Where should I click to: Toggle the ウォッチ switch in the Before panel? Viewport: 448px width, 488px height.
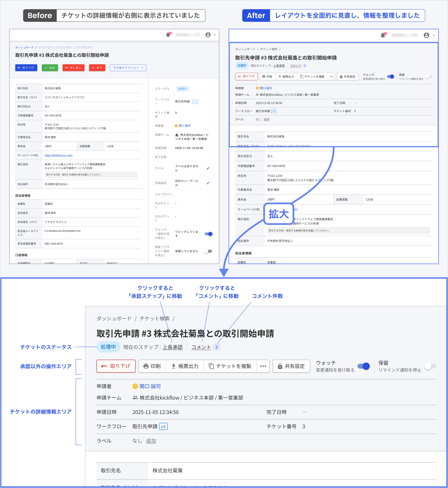pyautogui.click(x=208, y=234)
